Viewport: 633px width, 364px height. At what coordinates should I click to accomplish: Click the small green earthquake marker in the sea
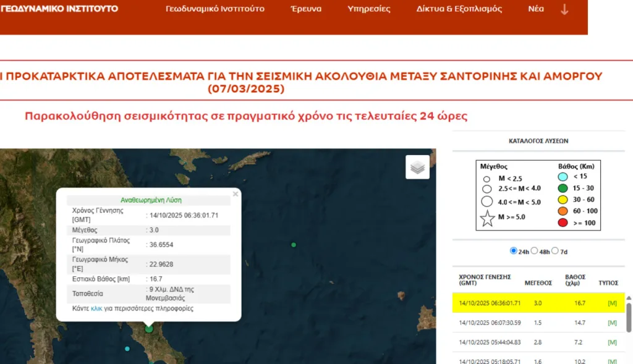tap(294, 245)
